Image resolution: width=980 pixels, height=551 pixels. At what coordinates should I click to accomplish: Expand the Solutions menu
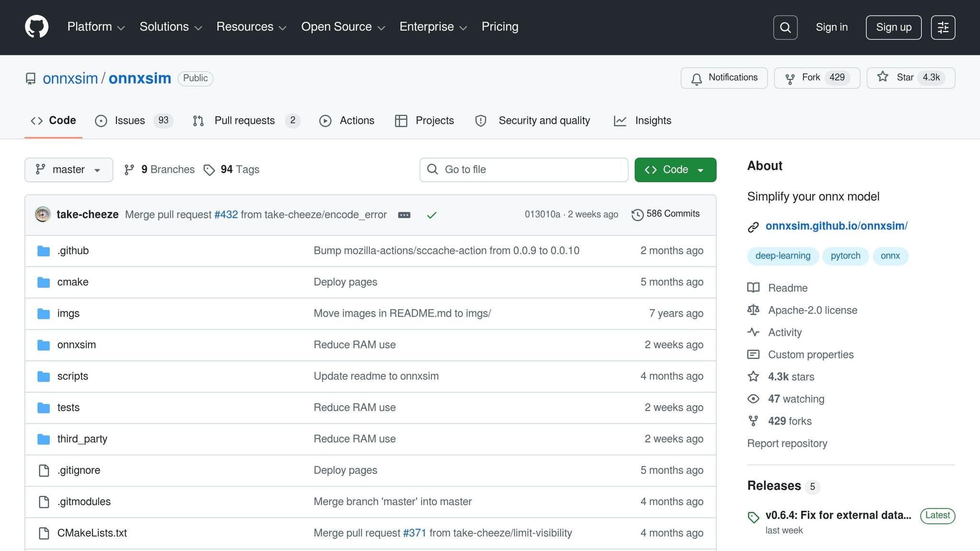[x=170, y=27]
